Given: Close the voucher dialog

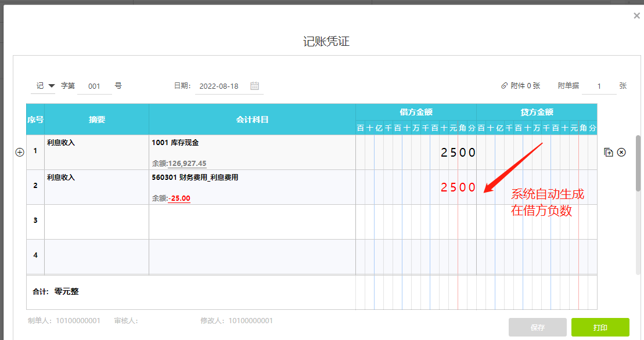Looking at the screenshot, I should [x=636, y=16].
